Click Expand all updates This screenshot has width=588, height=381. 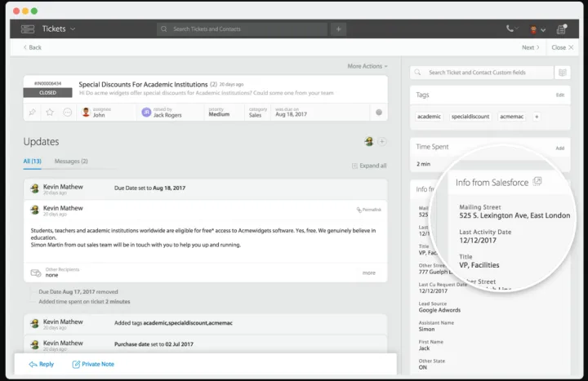[x=369, y=166]
